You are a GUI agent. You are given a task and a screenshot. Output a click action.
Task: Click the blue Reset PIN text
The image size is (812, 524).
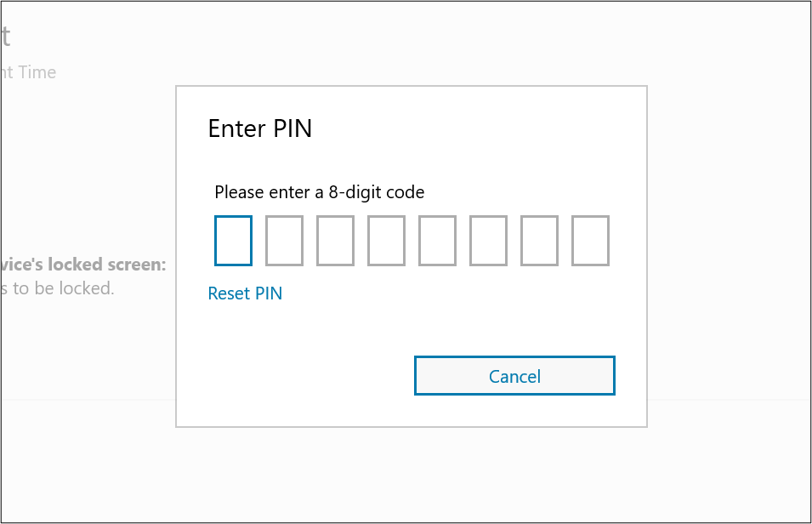245,293
